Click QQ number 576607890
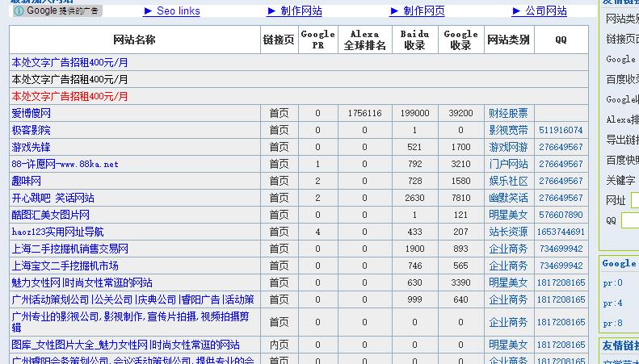The image size is (639, 364). click(561, 215)
